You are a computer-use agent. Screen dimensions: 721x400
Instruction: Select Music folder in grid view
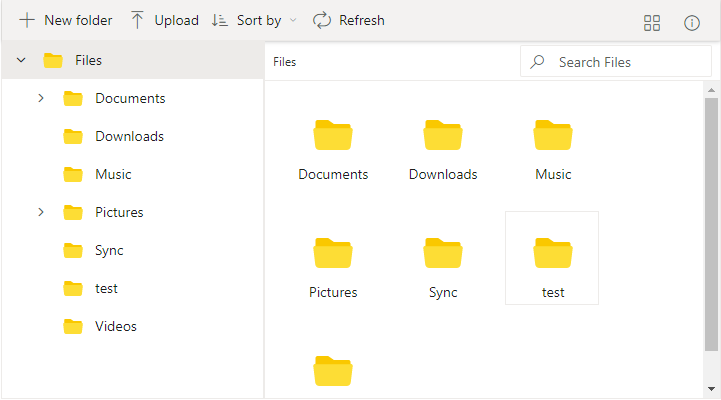click(x=553, y=150)
